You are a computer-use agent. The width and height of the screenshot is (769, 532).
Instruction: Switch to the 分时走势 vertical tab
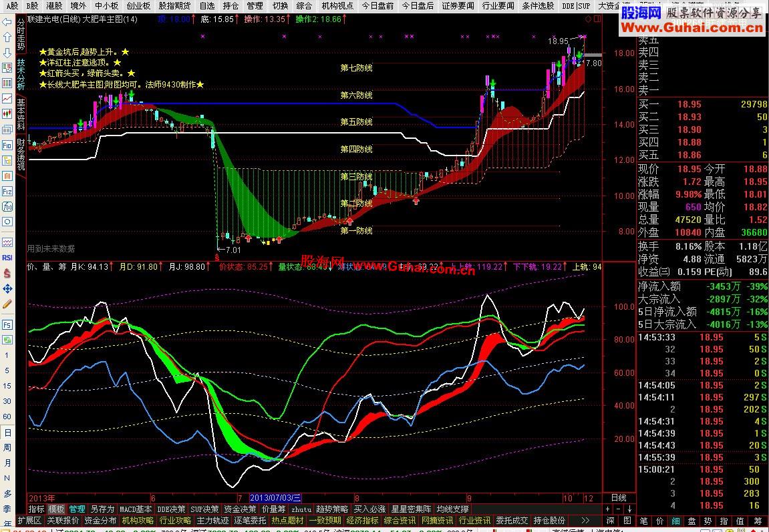(21, 34)
